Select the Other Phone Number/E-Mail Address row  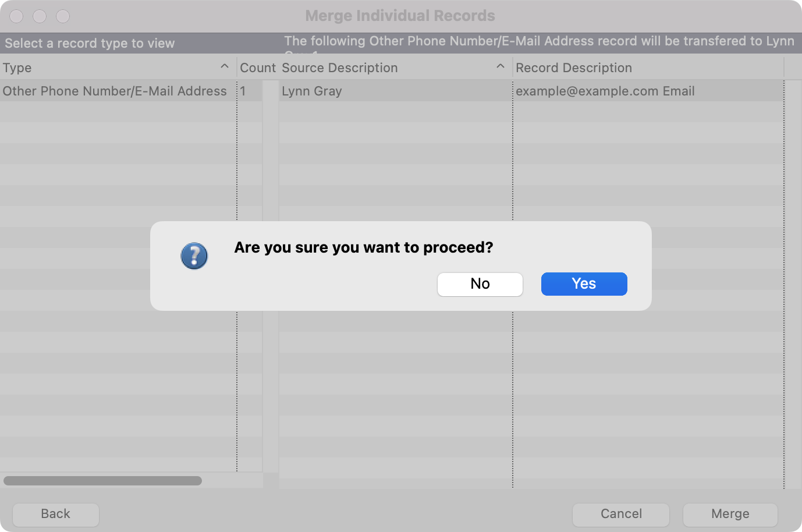pos(115,91)
